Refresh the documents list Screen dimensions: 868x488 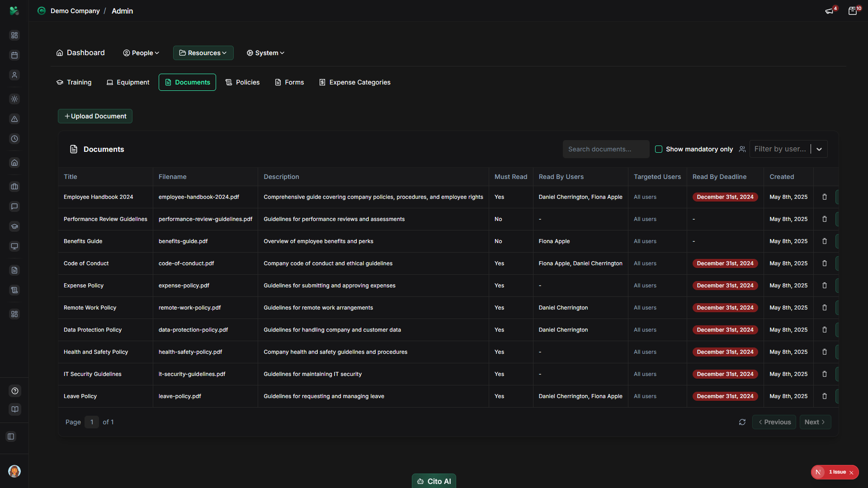742,422
